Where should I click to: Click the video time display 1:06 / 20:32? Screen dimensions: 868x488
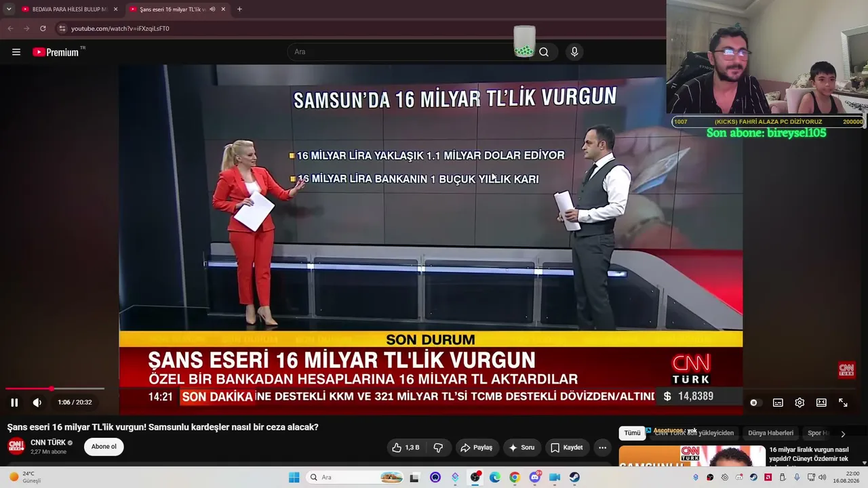(x=75, y=403)
